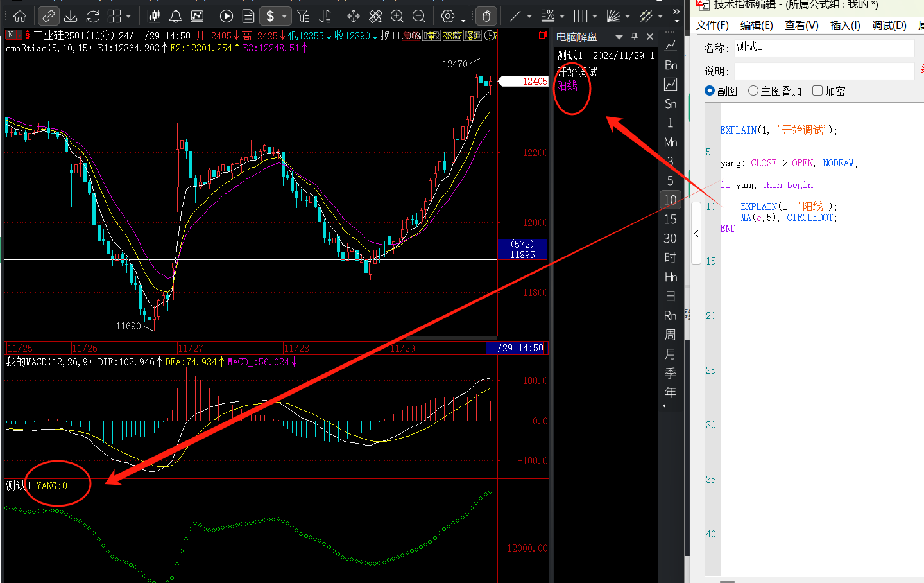Viewport: 924px width, 583px height.
Task: Click the dollar sign icon
Action: (x=270, y=16)
